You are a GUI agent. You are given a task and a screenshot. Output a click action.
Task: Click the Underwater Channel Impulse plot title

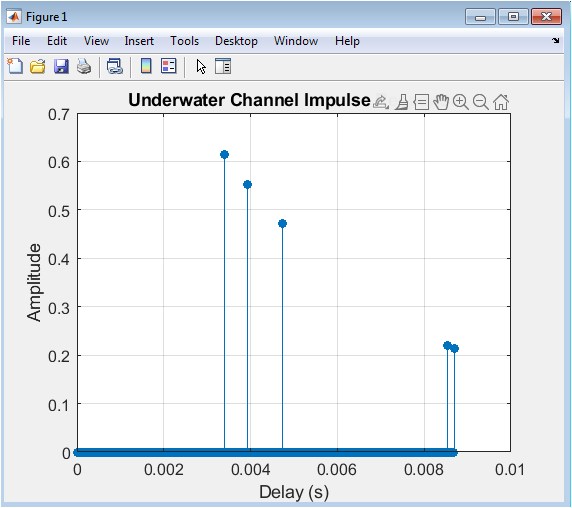point(249,100)
